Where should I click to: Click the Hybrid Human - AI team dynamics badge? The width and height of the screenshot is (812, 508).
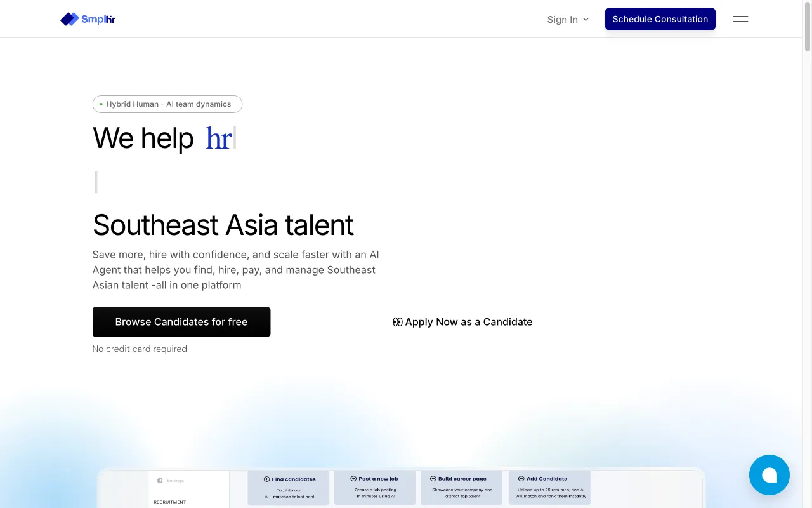(167, 104)
